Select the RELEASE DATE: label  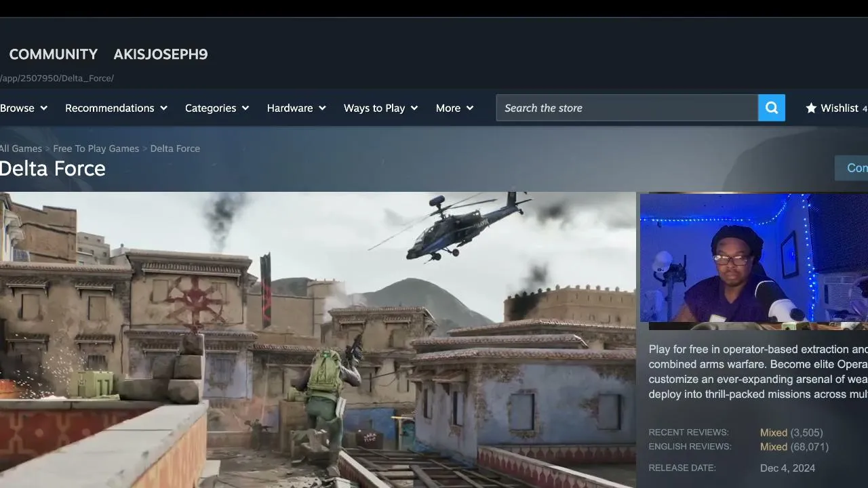(682, 468)
